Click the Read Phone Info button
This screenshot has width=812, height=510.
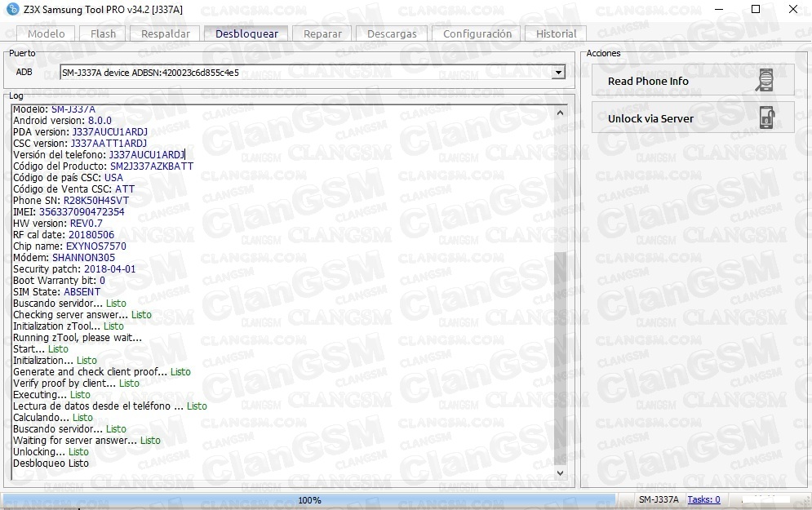click(x=693, y=80)
